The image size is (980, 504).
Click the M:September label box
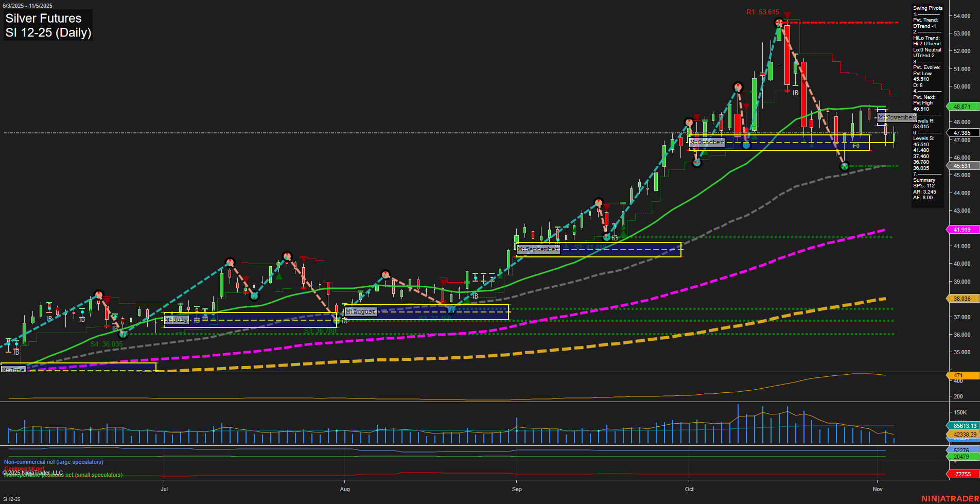[538, 249]
